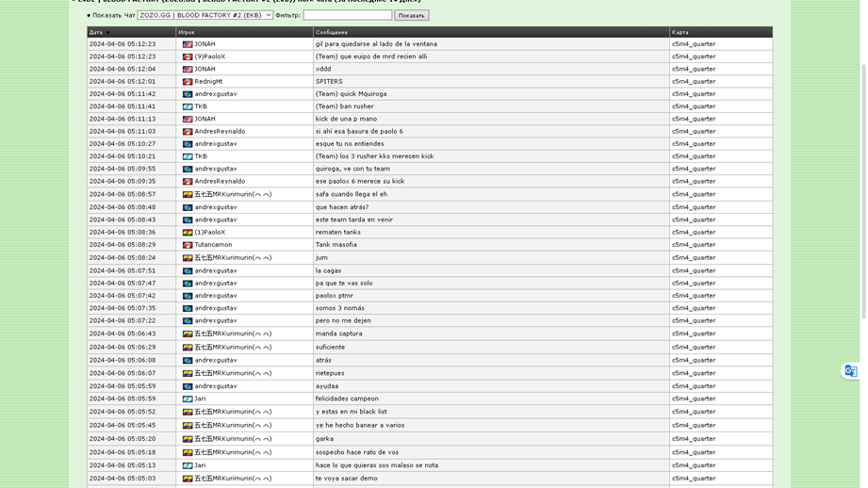
Task: Open AndresReynaldo's player link at 05:11:03
Action: [x=220, y=132]
